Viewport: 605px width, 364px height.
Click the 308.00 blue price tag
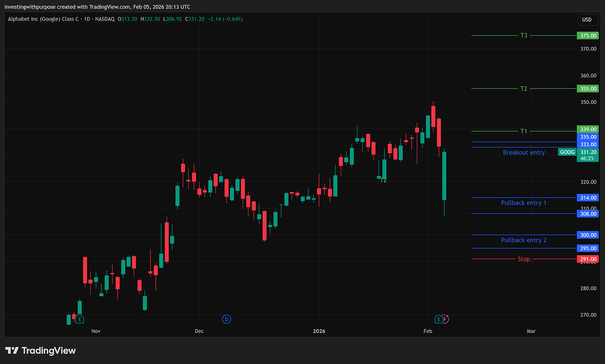(588, 214)
